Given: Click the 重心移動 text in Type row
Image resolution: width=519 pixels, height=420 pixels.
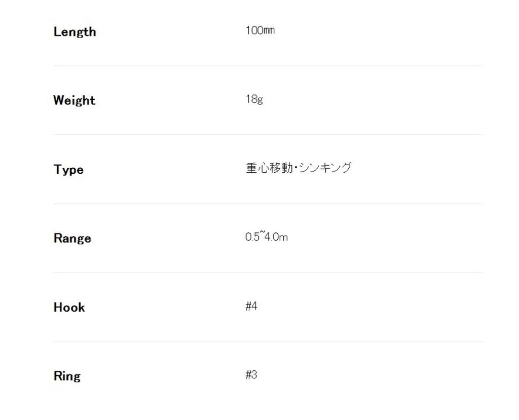Looking at the screenshot, I should pos(269,168).
